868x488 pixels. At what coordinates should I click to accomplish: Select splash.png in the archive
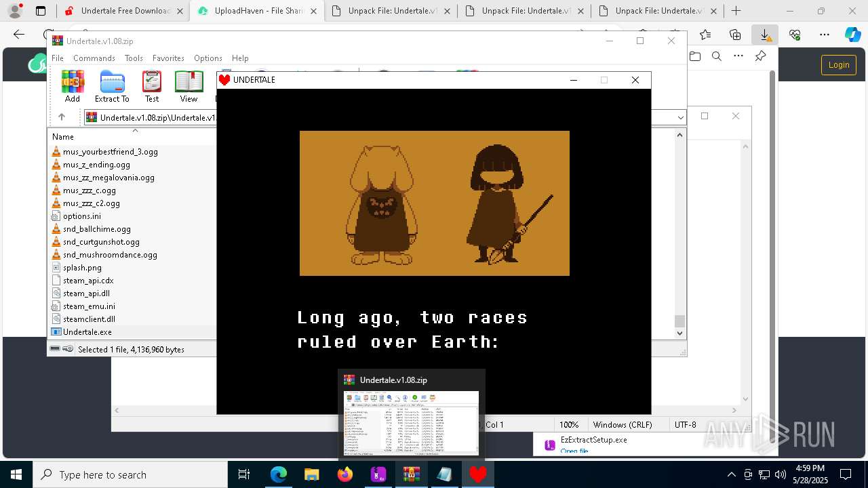click(x=77, y=268)
